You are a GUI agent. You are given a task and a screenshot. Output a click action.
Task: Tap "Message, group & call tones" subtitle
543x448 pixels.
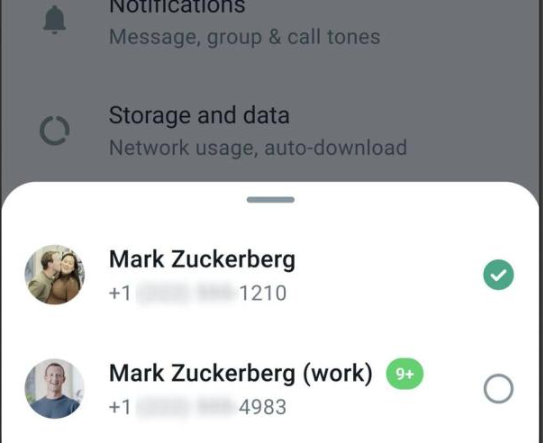coord(244,37)
